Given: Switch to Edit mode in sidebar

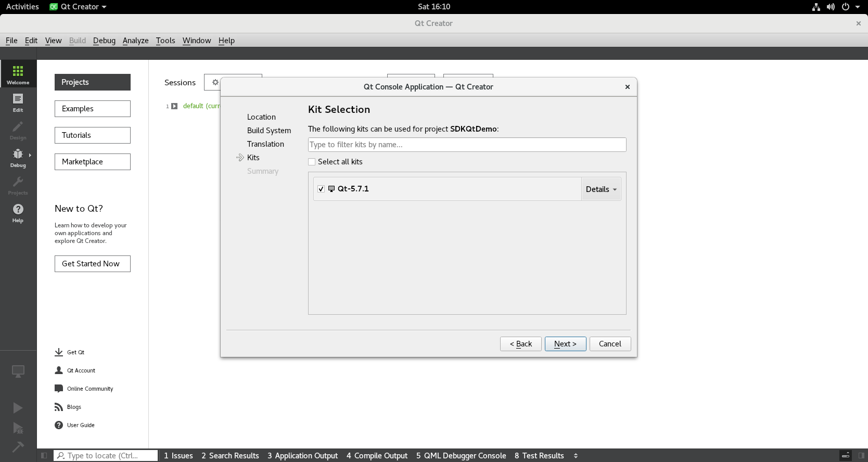Looking at the screenshot, I should (18, 99).
